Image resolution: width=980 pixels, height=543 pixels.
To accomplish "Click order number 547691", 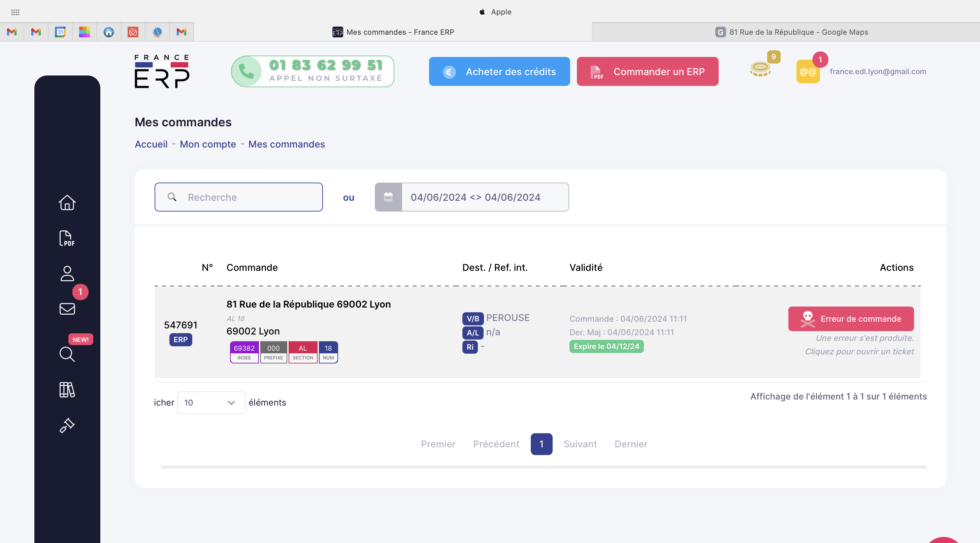I will (180, 325).
